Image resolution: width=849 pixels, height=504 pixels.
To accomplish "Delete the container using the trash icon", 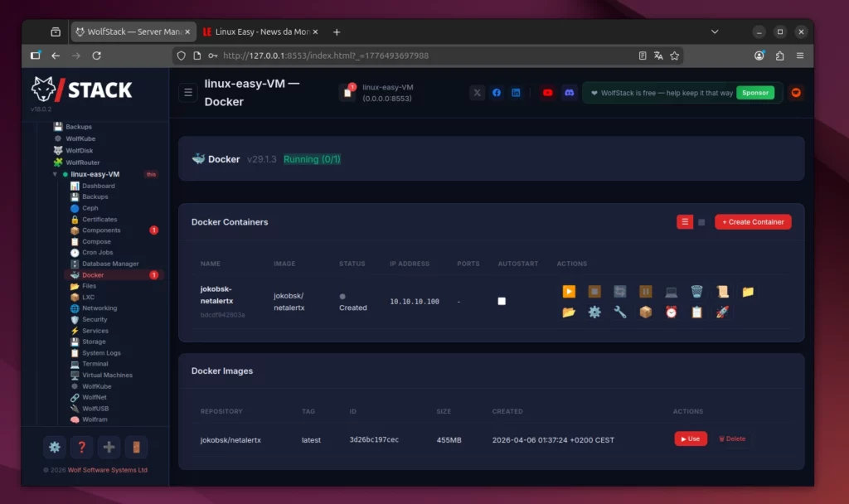I will [697, 292].
